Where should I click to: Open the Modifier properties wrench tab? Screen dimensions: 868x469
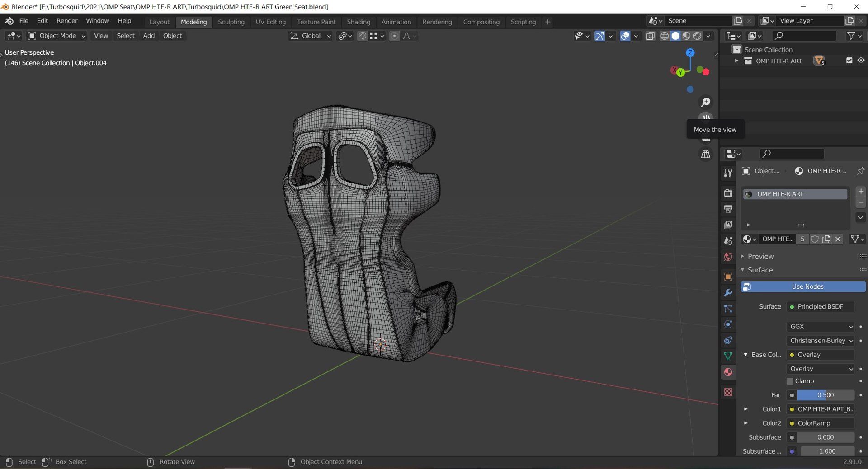pos(728,293)
